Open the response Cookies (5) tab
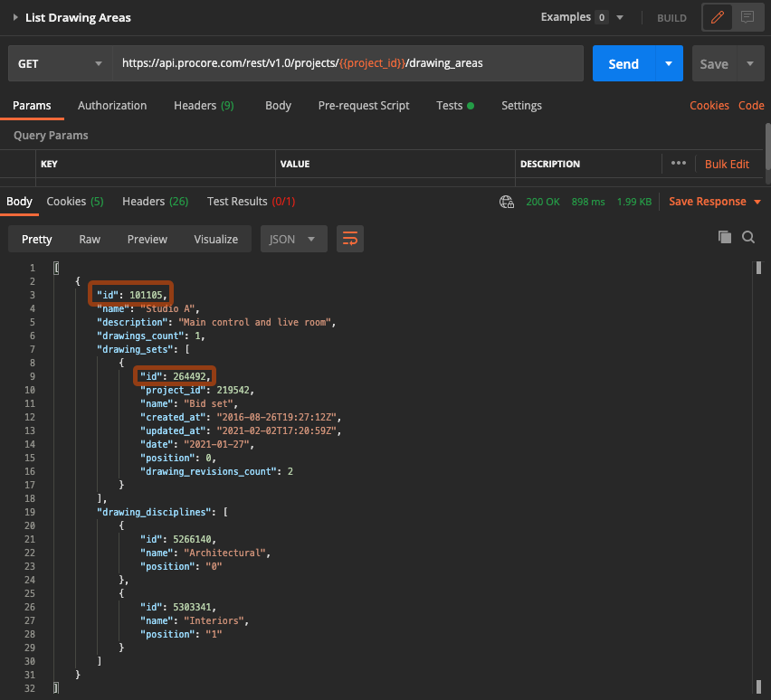This screenshot has height=700, width=771. pos(75,202)
